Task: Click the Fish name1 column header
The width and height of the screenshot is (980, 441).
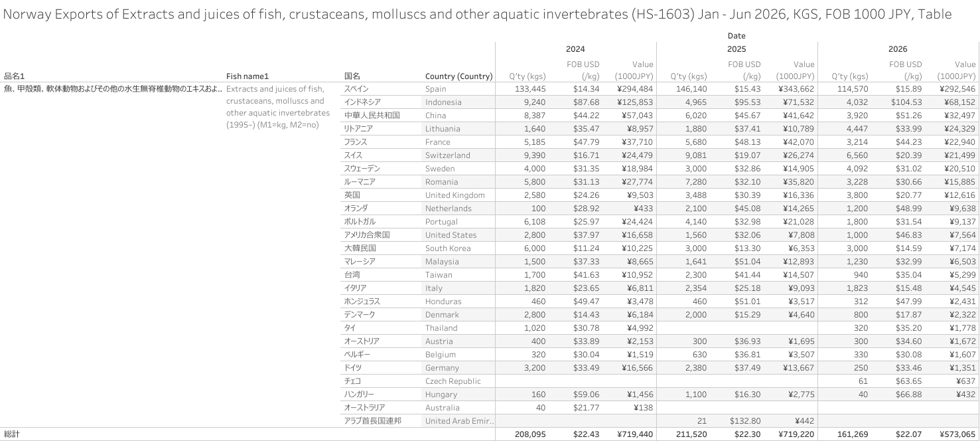Action: pos(247,76)
